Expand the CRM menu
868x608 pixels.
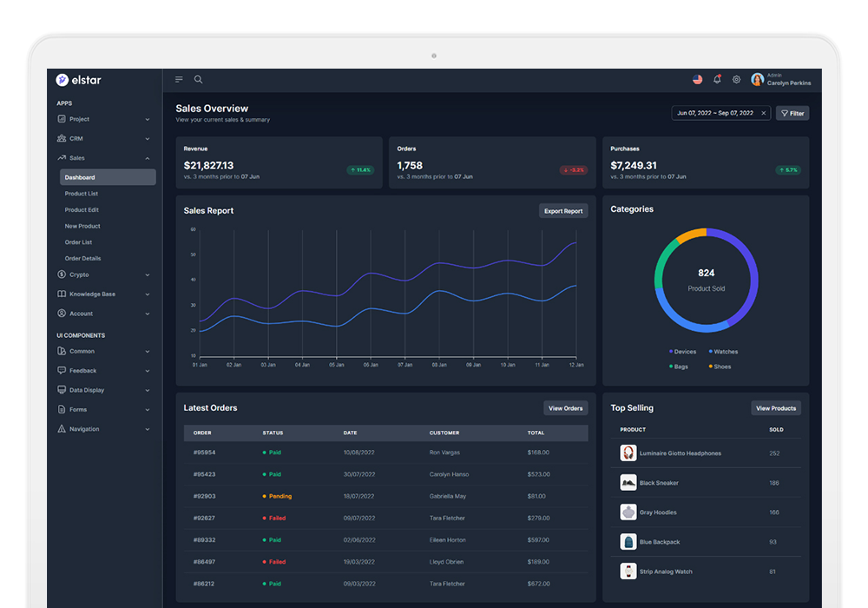103,138
